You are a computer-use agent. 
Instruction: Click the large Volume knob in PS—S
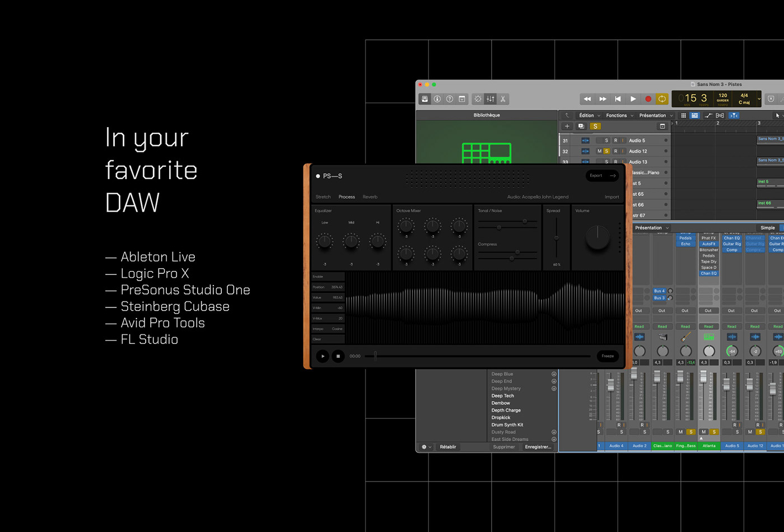tap(598, 238)
